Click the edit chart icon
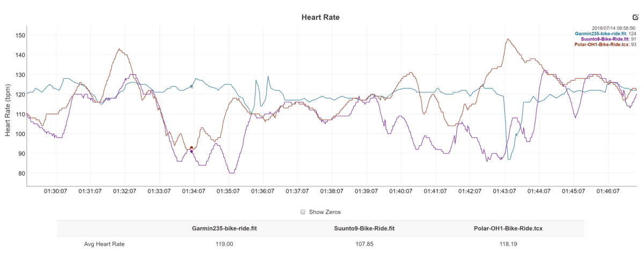 [x=635, y=17]
